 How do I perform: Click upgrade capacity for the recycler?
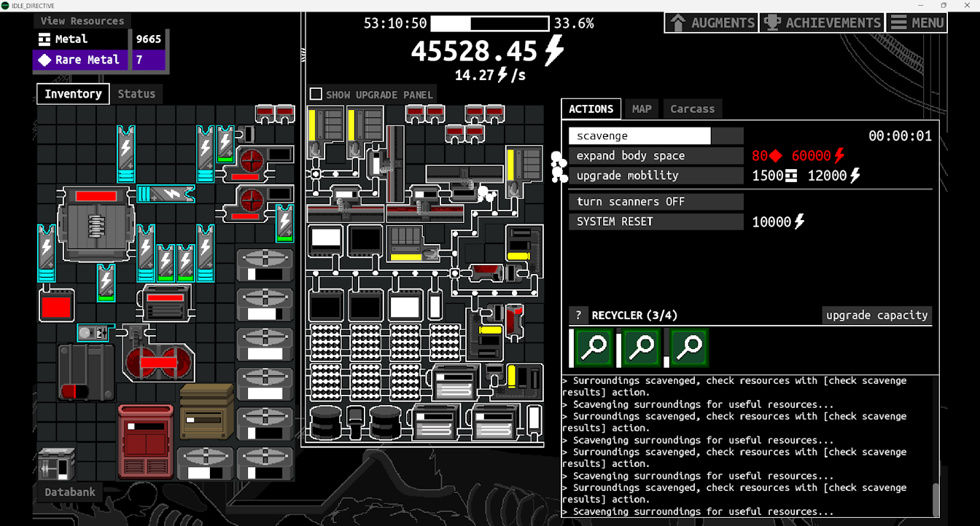coord(876,315)
